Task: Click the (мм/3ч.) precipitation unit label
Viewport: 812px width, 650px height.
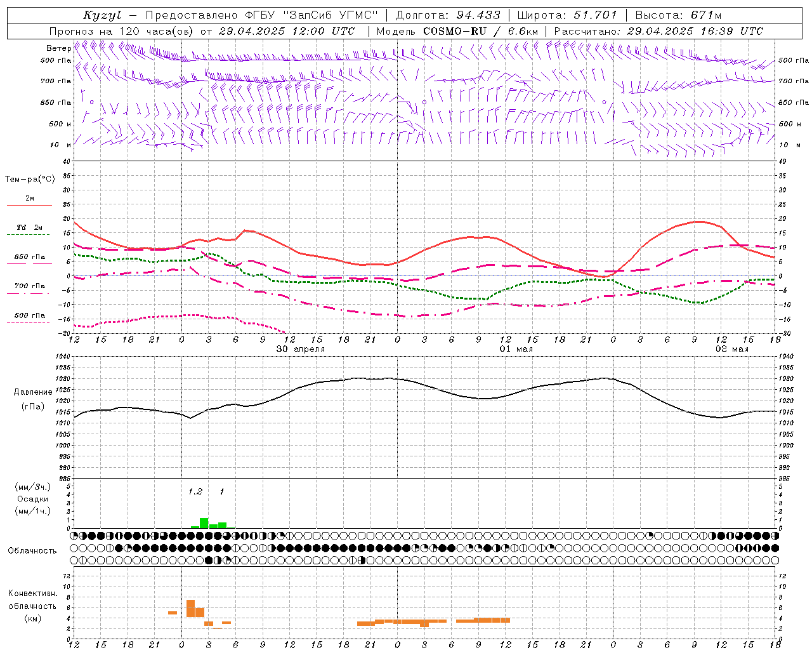Action: [x=32, y=487]
